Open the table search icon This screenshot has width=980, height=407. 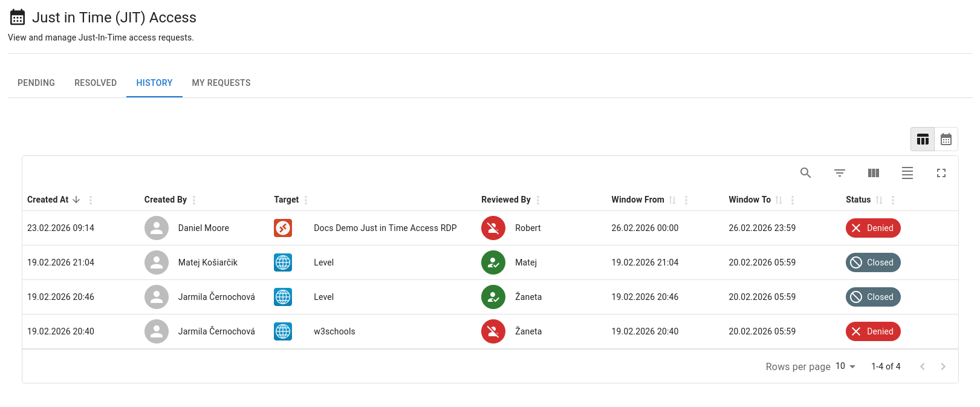click(x=805, y=173)
